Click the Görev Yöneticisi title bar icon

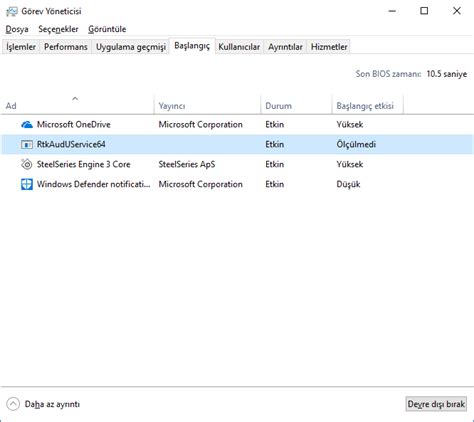click(12, 12)
